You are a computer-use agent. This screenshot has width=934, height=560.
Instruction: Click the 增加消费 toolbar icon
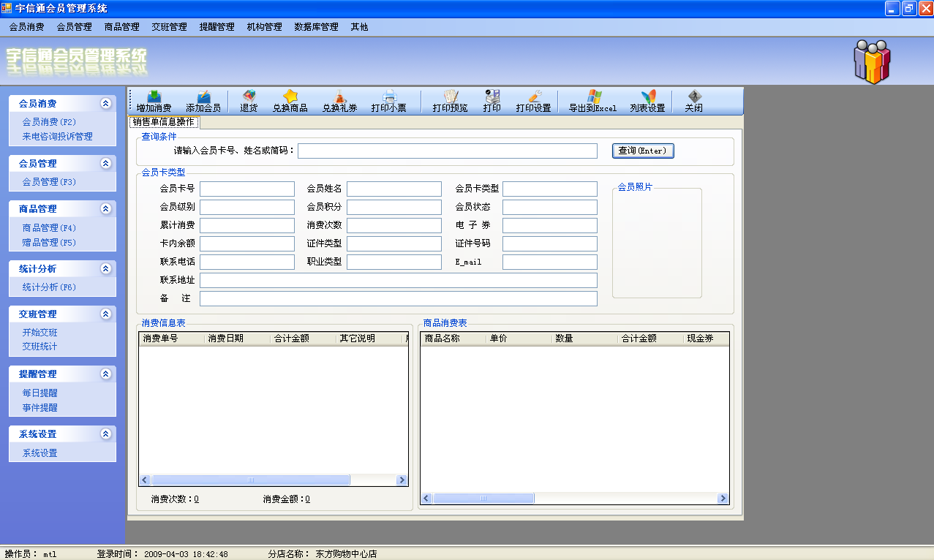tap(154, 97)
